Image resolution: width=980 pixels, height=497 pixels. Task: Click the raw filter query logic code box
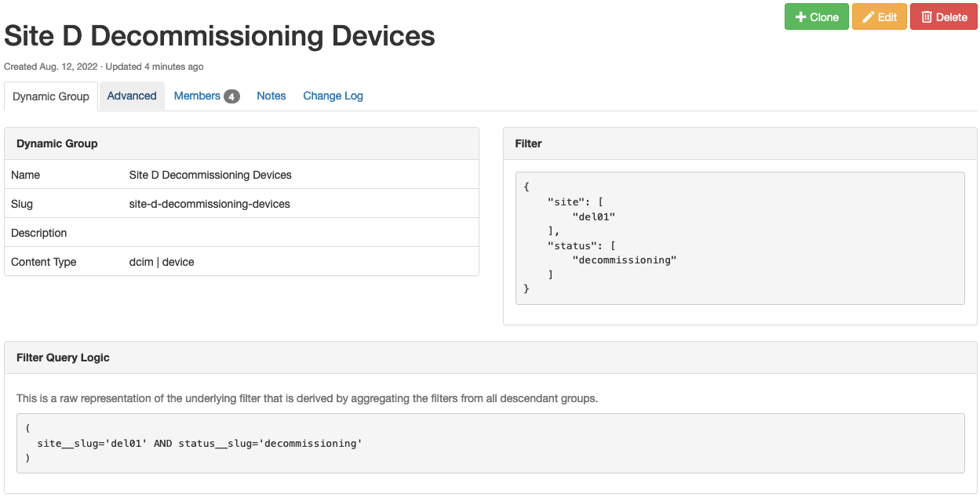[490, 443]
